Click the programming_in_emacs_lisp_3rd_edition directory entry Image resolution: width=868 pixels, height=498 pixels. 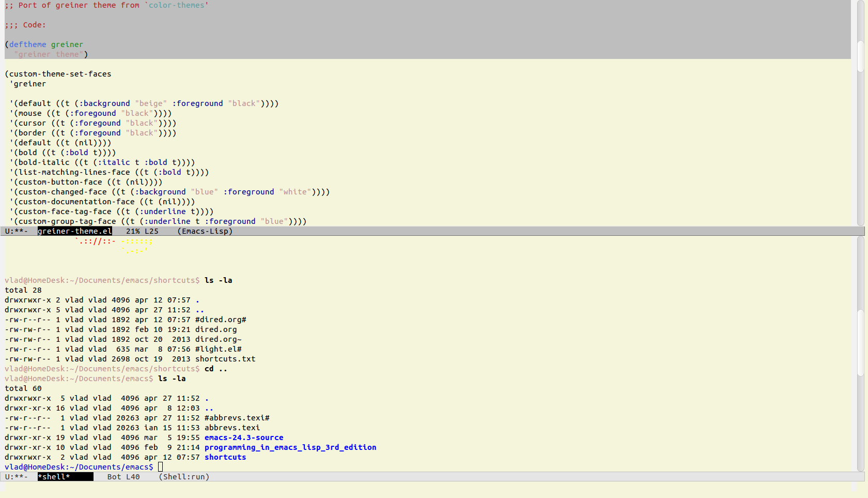290,447
